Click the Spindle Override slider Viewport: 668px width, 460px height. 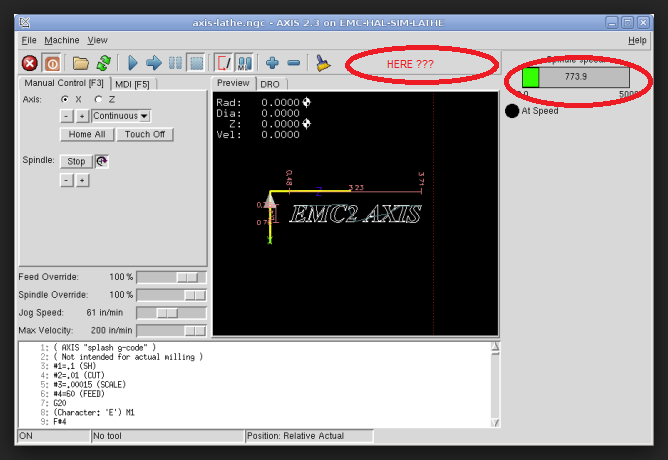(171, 295)
